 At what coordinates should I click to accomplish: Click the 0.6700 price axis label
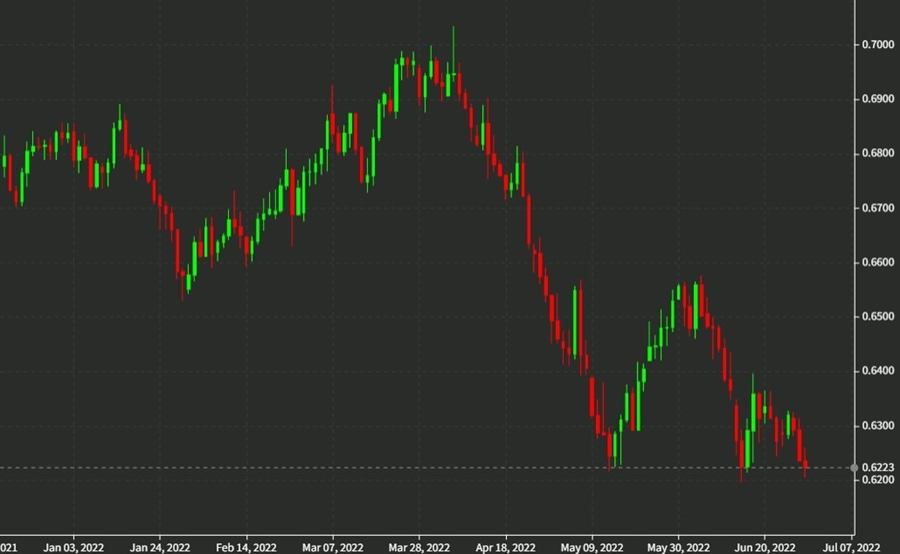click(878, 208)
